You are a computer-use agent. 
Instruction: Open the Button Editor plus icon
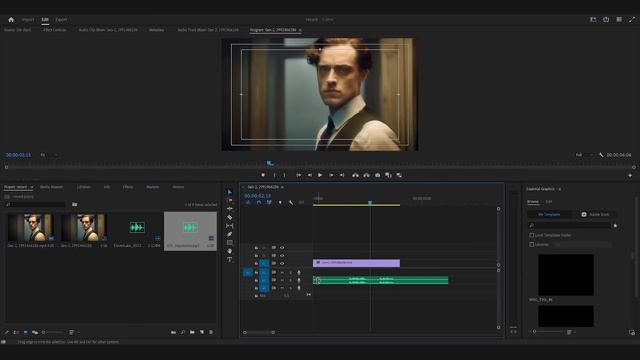click(x=630, y=175)
